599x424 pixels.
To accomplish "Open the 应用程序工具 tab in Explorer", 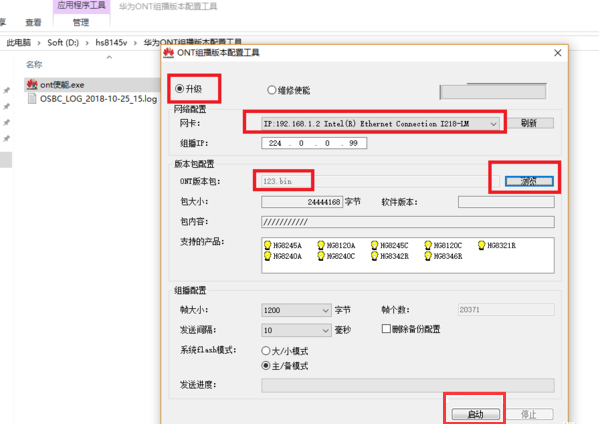I will click(x=81, y=5).
